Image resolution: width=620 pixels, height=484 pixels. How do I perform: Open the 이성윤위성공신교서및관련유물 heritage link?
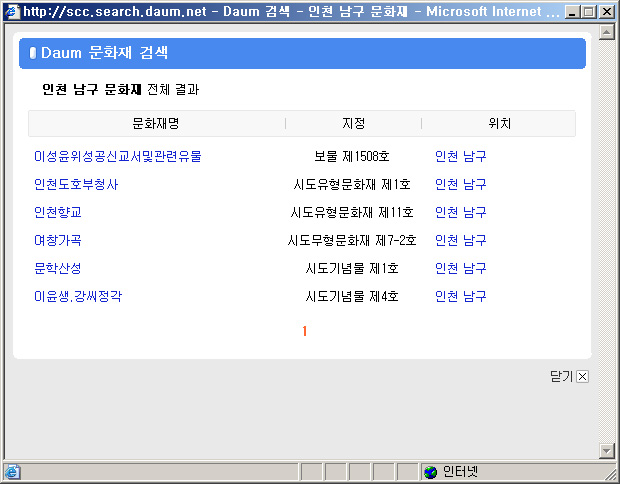point(118,156)
